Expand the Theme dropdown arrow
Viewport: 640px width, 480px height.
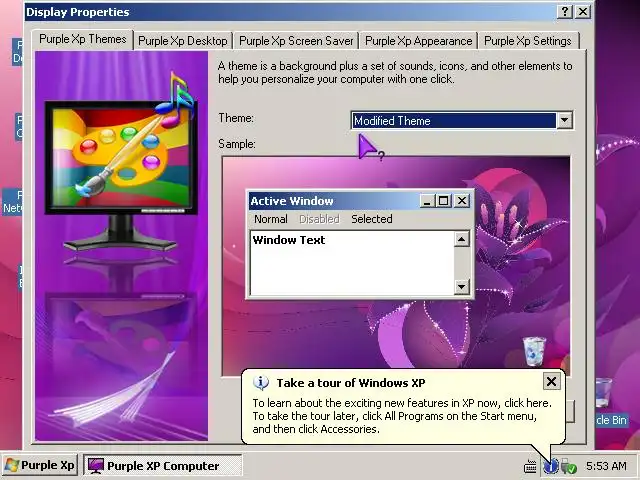pyautogui.click(x=564, y=120)
